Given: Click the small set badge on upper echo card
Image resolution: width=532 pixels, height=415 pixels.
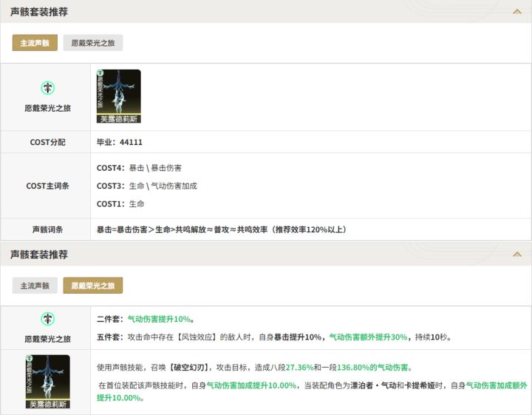Looking at the screenshot, I should click(x=100, y=73).
